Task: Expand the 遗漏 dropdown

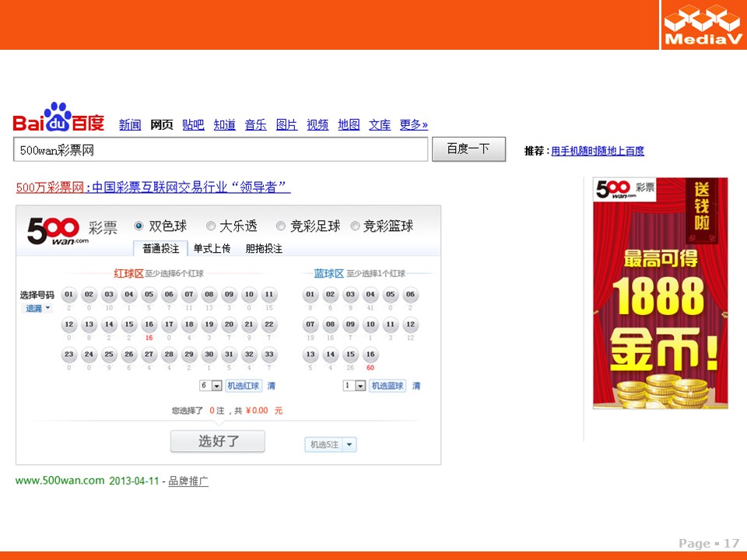Action: coord(37,309)
